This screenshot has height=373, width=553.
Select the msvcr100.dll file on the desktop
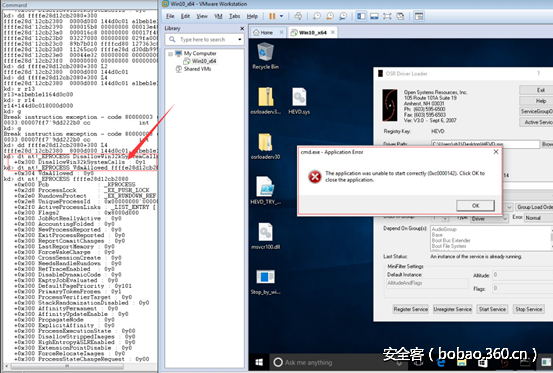[x=265, y=236]
